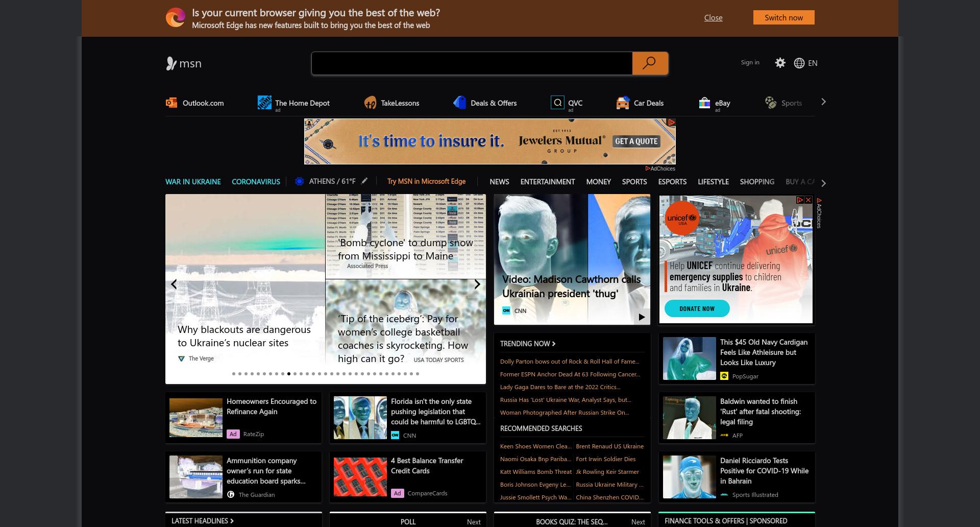
Task: Focus the MSN search input field
Action: pos(472,63)
